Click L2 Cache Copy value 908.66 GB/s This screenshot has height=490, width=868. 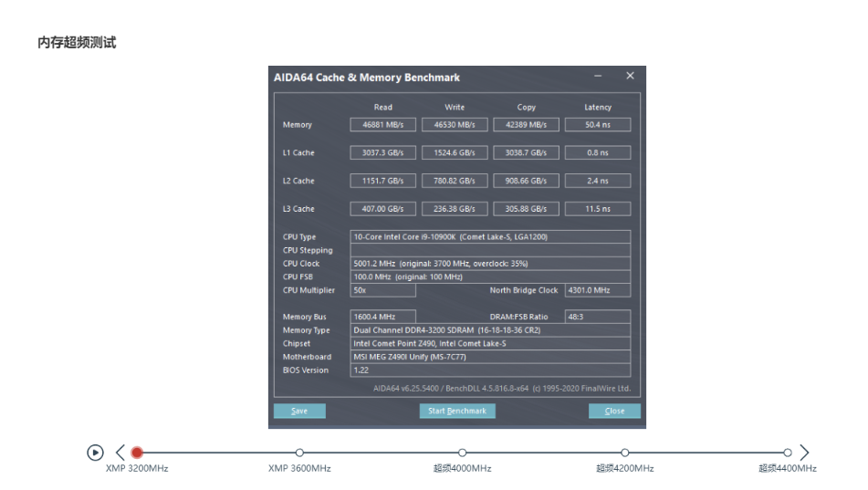[526, 181]
